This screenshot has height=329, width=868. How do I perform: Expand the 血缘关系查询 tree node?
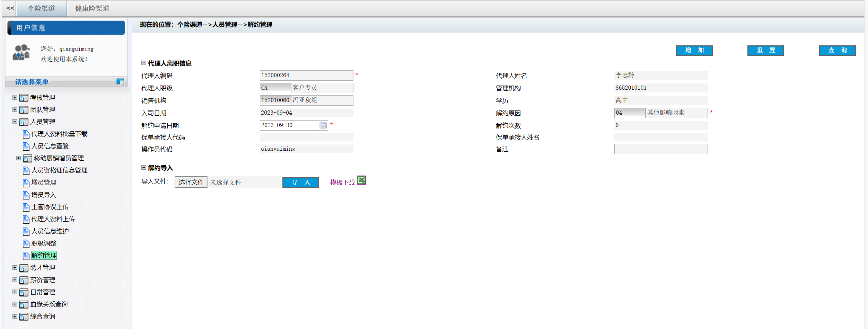click(x=15, y=304)
